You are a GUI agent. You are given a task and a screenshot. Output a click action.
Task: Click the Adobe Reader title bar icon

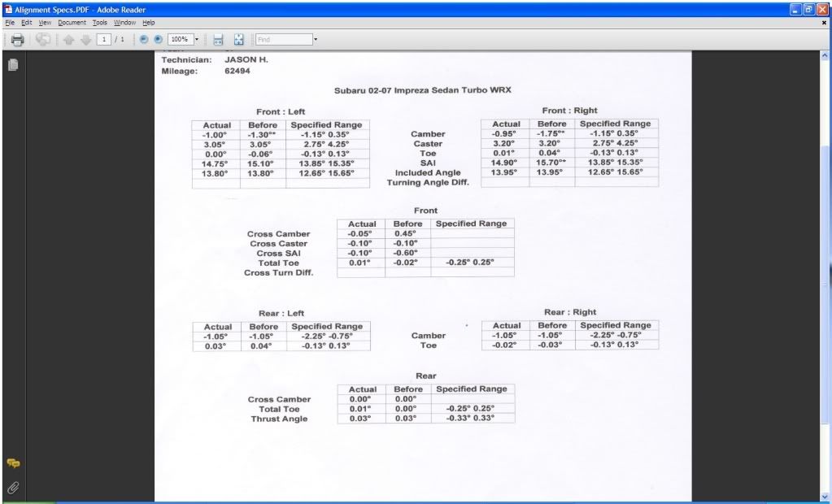point(8,10)
